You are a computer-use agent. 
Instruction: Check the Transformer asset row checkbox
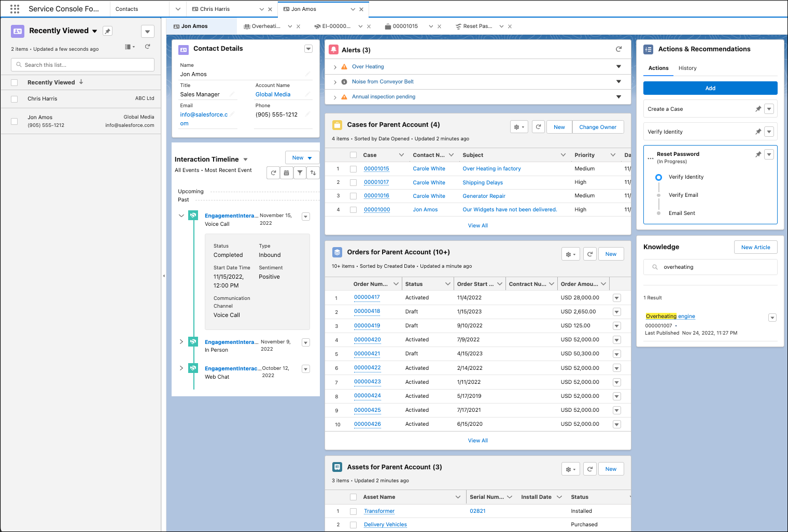[353, 511]
